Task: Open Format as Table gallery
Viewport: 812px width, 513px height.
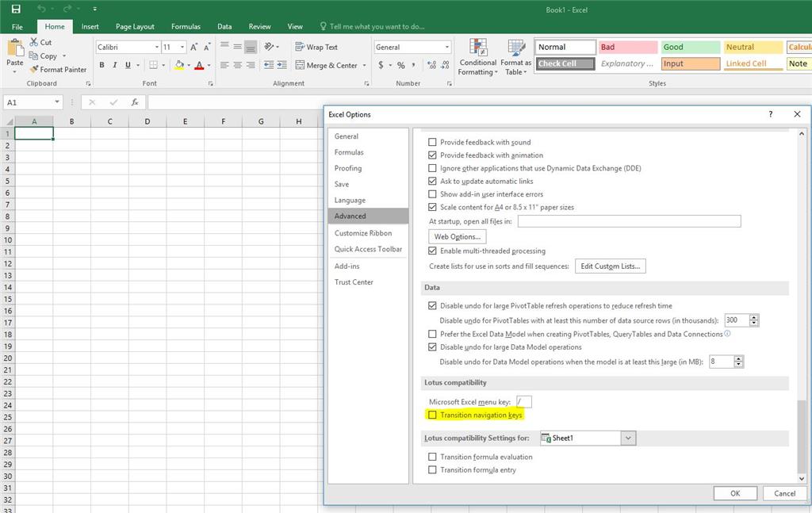Action: coord(515,56)
